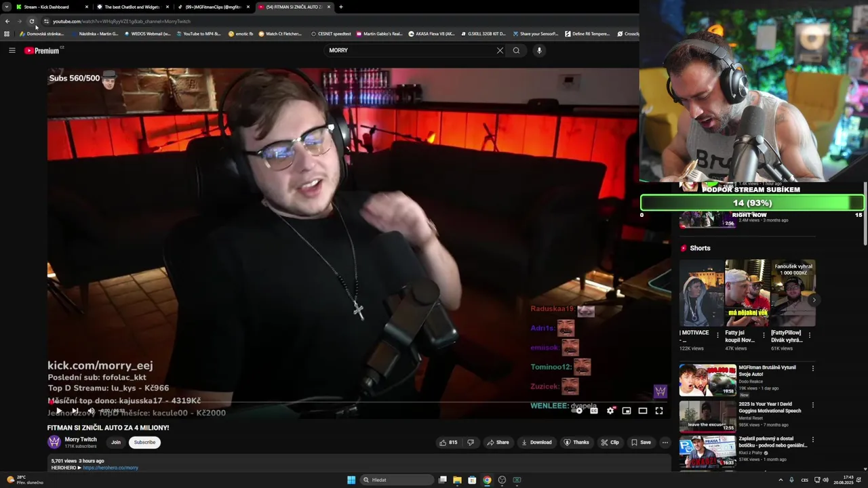Run search with the magnifier button

click(516, 50)
